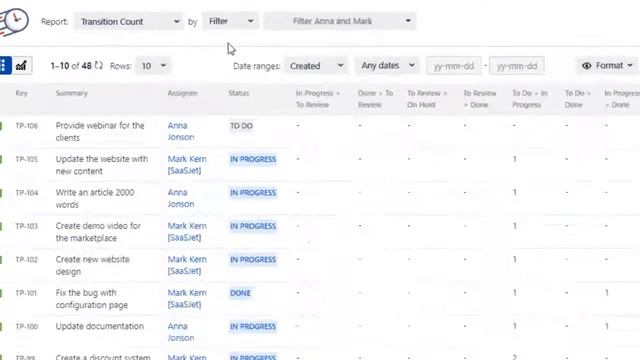Click IN PROGRESS status badge for TP-105
640x360 pixels.
click(253, 159)
